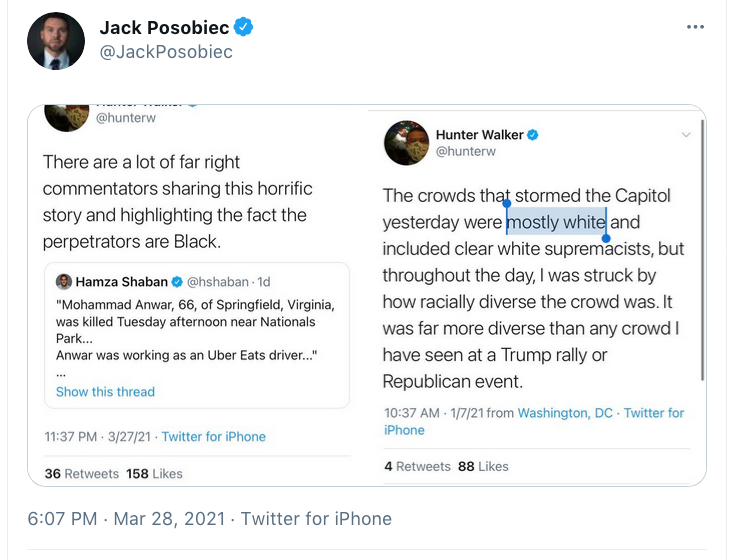Click the Jack Posobiec display name
The width and height of the screenshot is (734, 560).
click(164, 27)
